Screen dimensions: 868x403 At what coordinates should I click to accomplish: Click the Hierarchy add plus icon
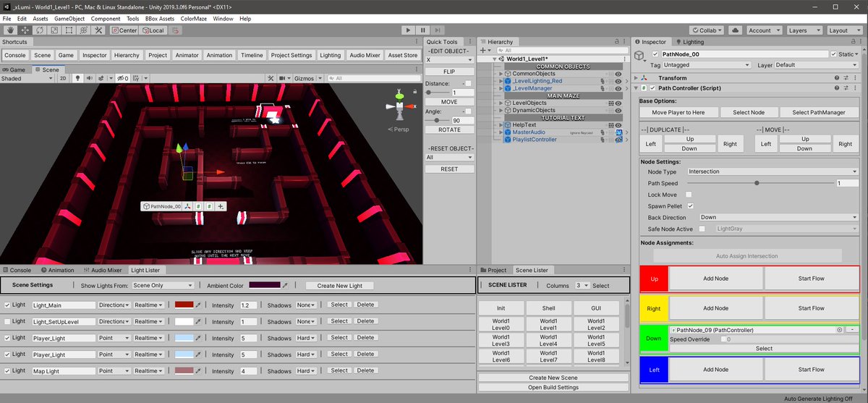(x=483, y=51)
